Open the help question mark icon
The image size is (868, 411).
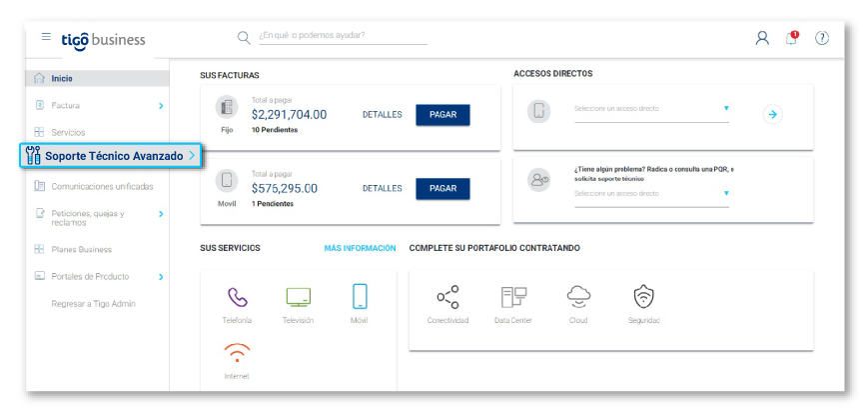822,38
